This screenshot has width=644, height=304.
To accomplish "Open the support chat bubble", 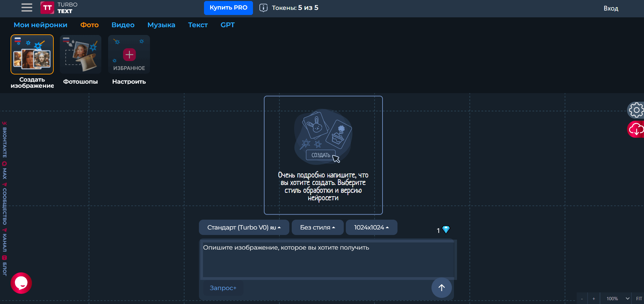I will coord(21,283).
